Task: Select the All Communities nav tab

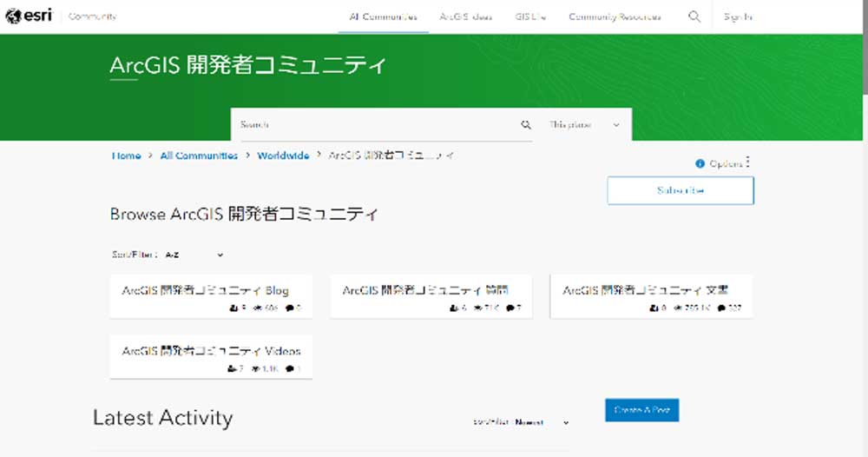Action: pos(383,17)
